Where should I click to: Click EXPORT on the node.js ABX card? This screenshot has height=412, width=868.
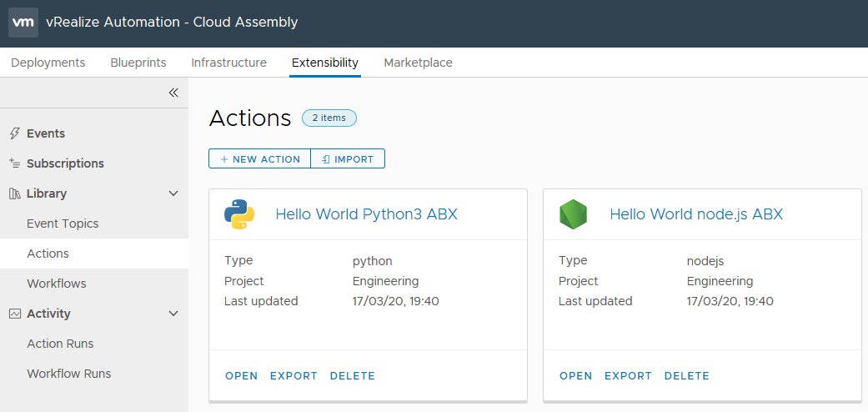tap(629, 376)
